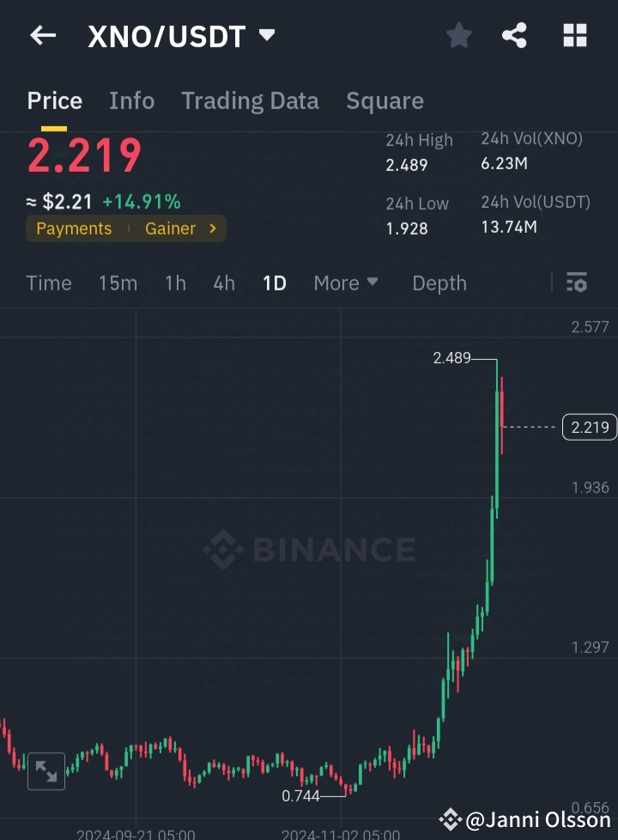Image resolution: width=618 pixels, height=840 pixels.
Task: Select the Time chart view
Action: tap(48, 283)
